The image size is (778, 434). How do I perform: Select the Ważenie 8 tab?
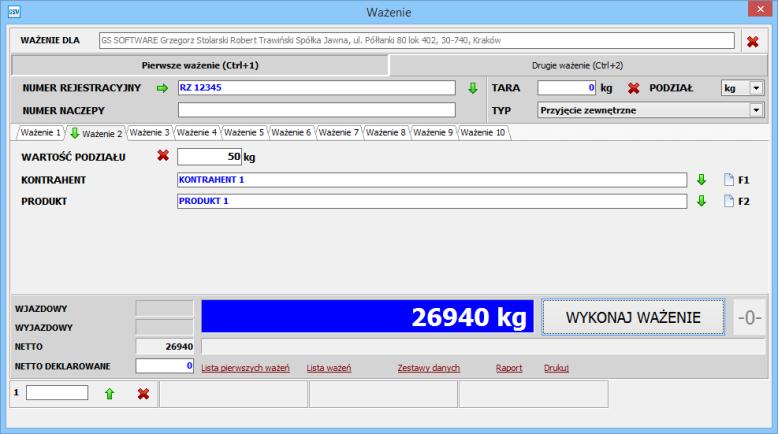(x=386, y=132)
